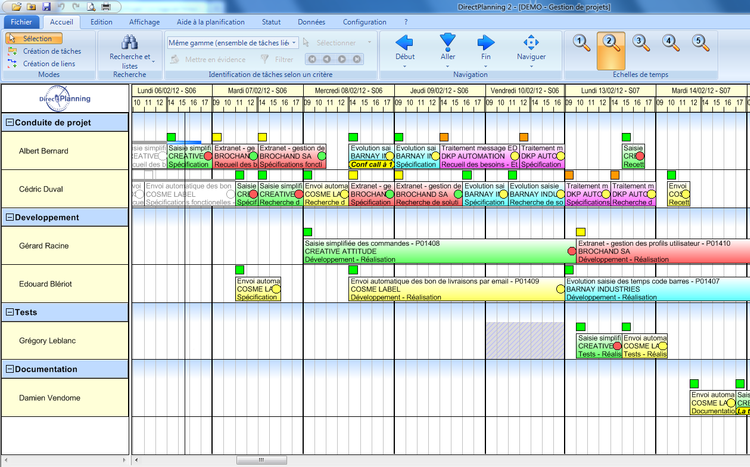Click the open folder icon in quick access toolbar

(x=17, y=7)
